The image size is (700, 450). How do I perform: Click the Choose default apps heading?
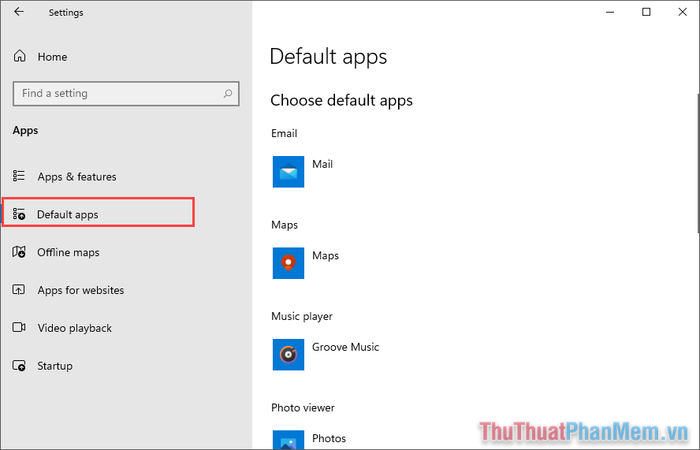pyautogui.click(x=342, y=100)
